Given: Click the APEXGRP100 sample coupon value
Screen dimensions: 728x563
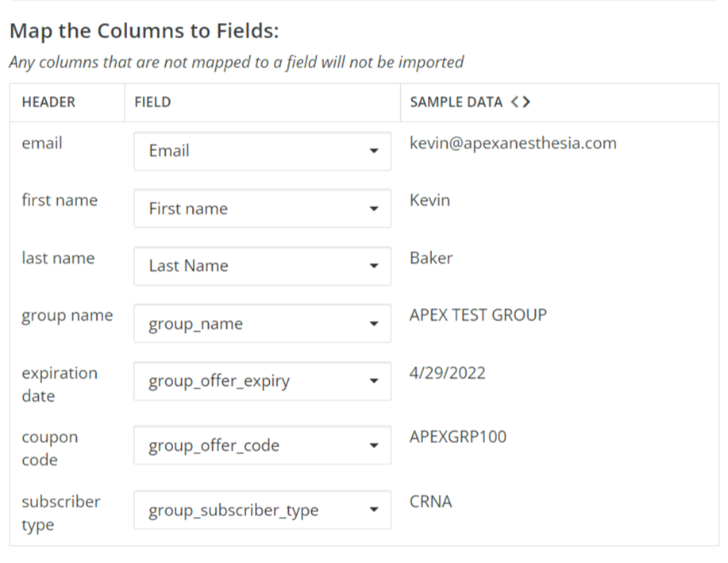Looking at the screenshot, I should 458,437.
